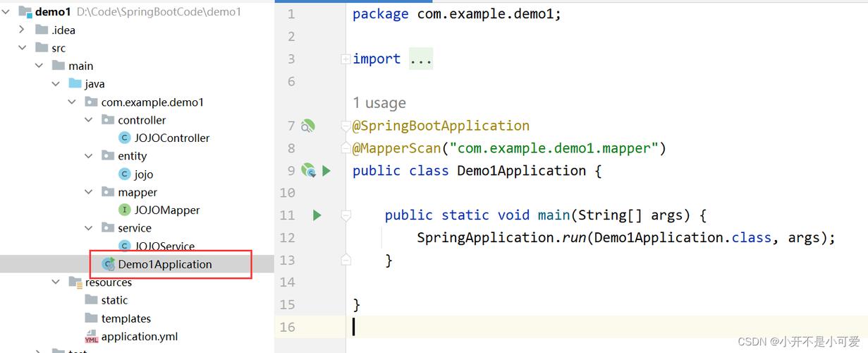Click the application.yml YML file icon
Viewport: 868px width, 353px height.
point(91,337)
